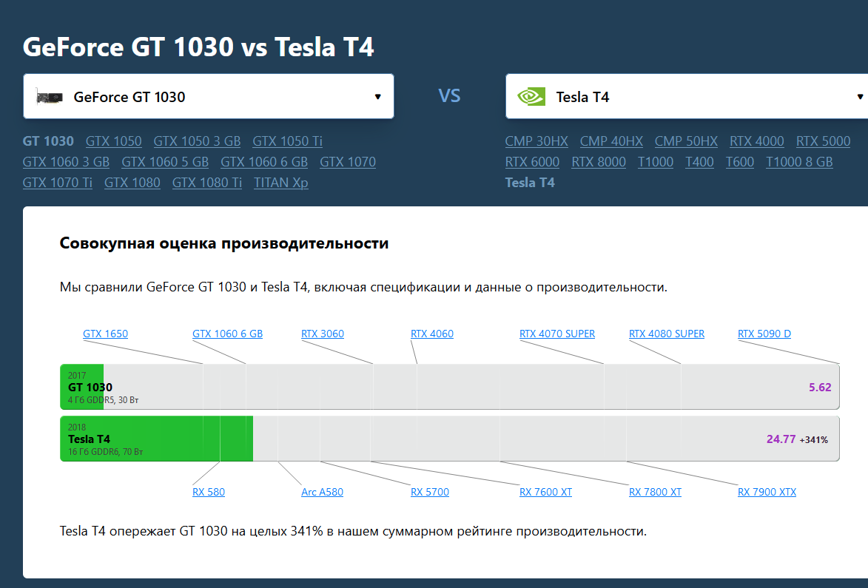Viewport: 868px width, 588px height.
Task: Select GTX 1050 3 GB link
Action: click(197, 141)
